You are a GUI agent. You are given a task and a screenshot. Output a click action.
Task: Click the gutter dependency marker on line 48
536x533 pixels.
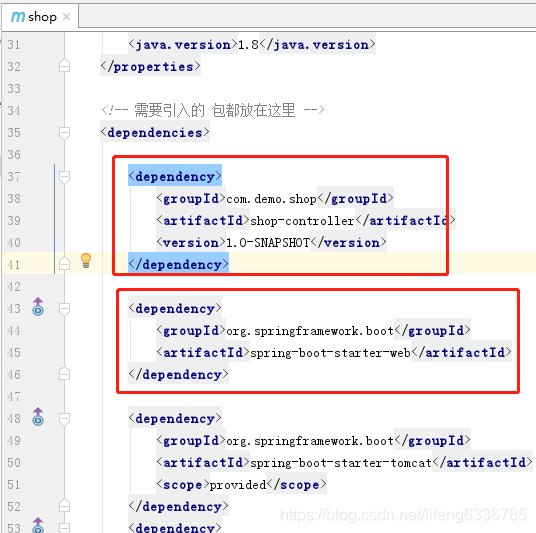click(x=38, y=417)
